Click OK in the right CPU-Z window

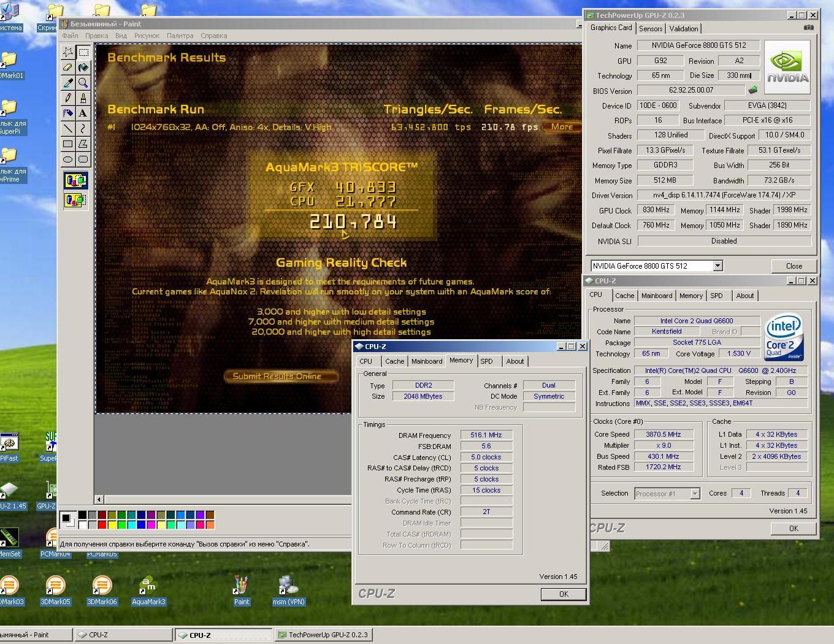pos(794,528)
